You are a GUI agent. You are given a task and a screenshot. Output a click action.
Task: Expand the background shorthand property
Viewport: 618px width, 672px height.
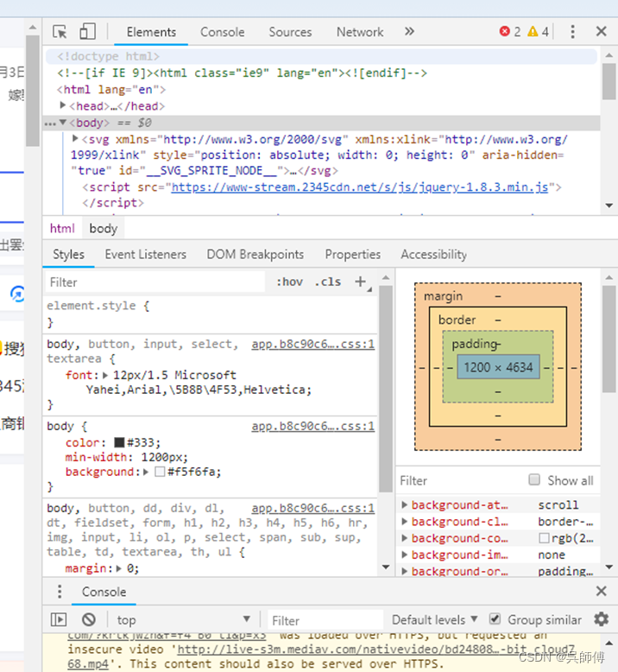tap(146, 472)
